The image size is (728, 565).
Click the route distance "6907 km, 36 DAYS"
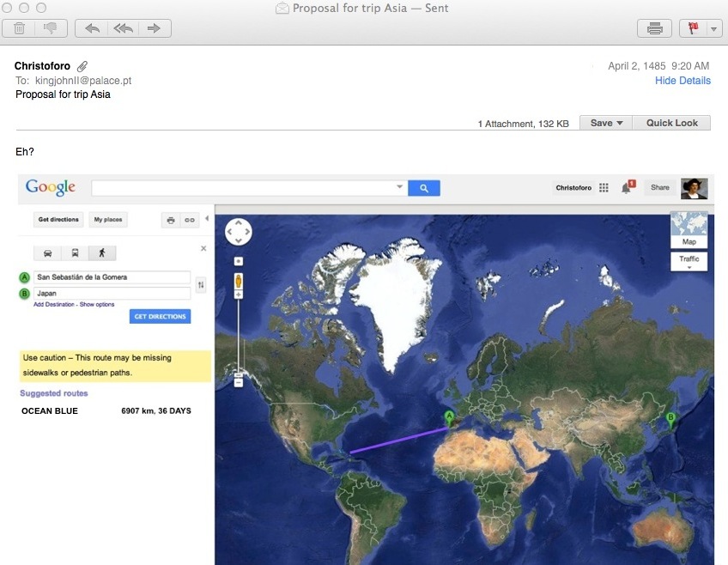pyautogui.click(x=156, y=410)
